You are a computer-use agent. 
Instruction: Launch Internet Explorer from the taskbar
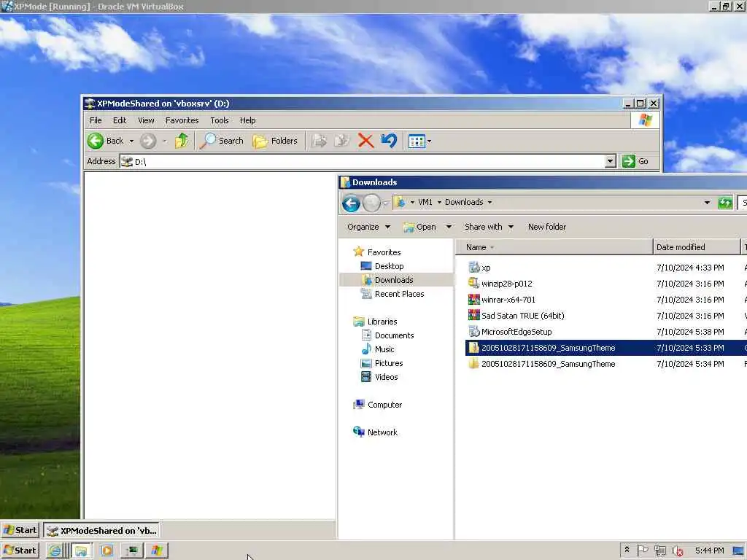coord(55,551)
